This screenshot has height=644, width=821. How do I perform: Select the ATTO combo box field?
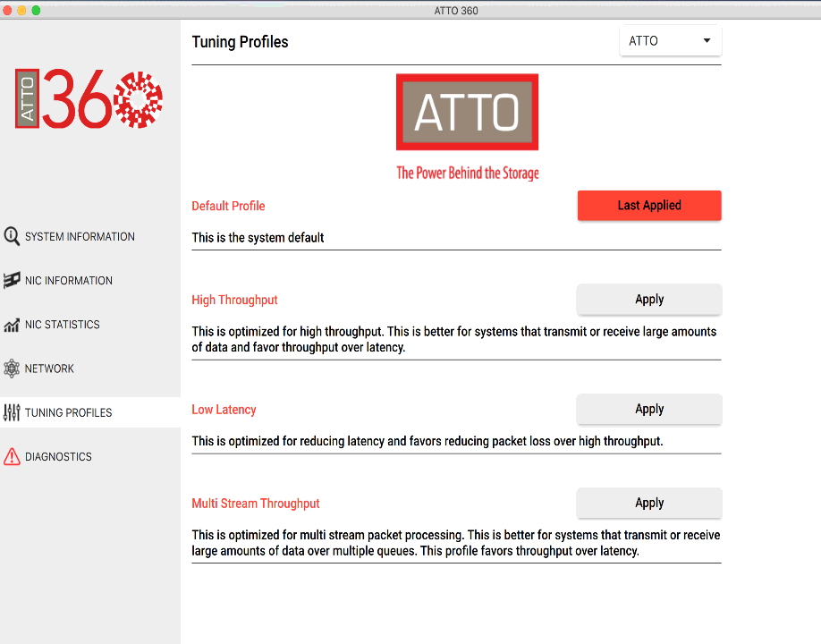(x=670, y=40)
